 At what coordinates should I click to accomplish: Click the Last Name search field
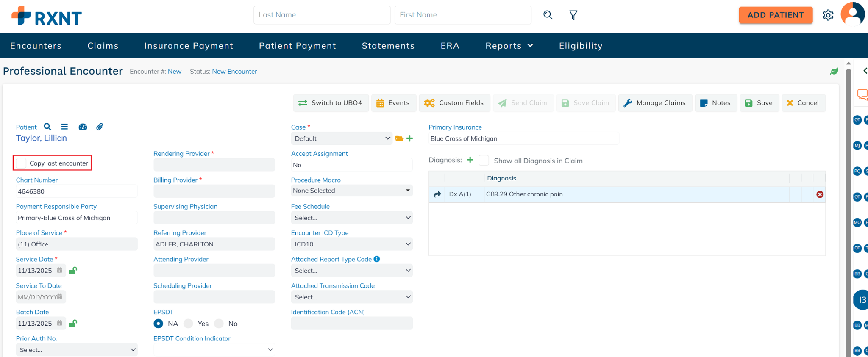[x=322, y=15]
